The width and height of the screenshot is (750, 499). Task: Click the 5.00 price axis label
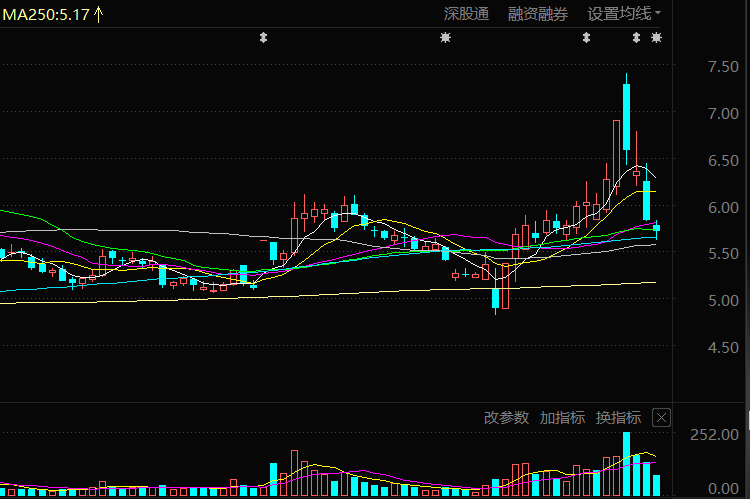723,300
